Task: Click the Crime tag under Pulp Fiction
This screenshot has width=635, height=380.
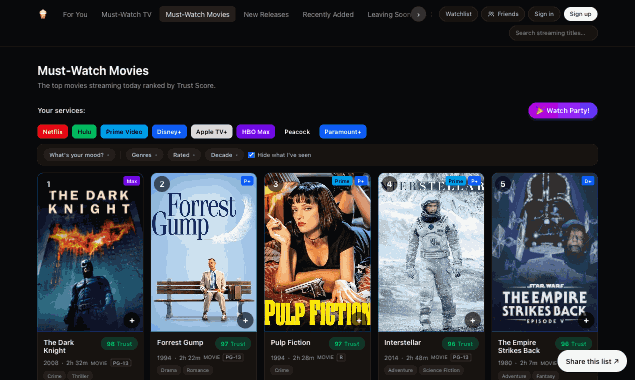Action: tap(282, 370)
